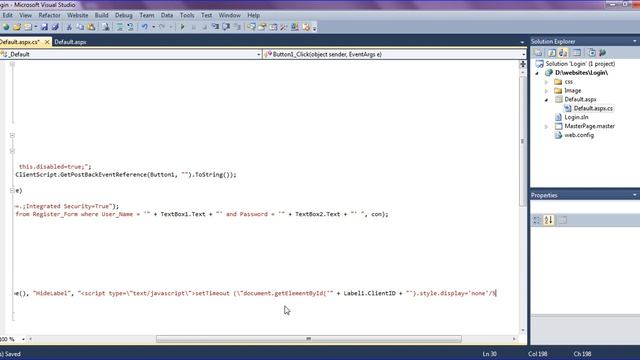The image size is (640, 360).
Task: Click the Categorized view icon in Properties panel
Action: [537, 220]
